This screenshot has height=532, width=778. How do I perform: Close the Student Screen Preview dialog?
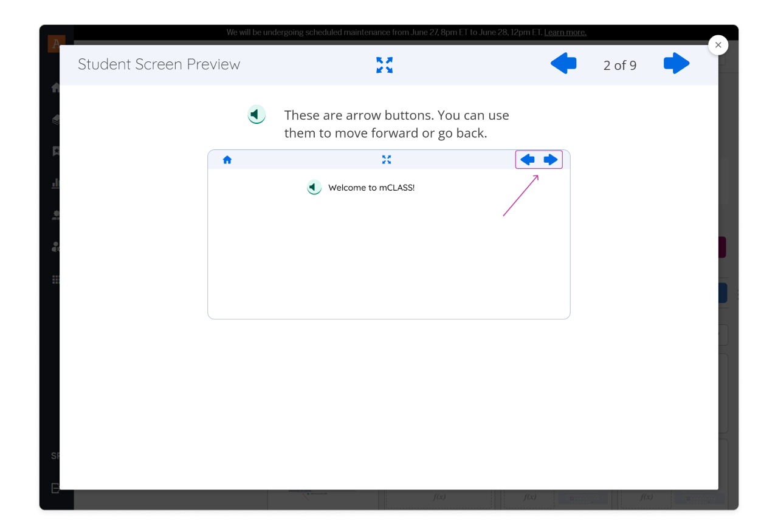coord(718,45)
